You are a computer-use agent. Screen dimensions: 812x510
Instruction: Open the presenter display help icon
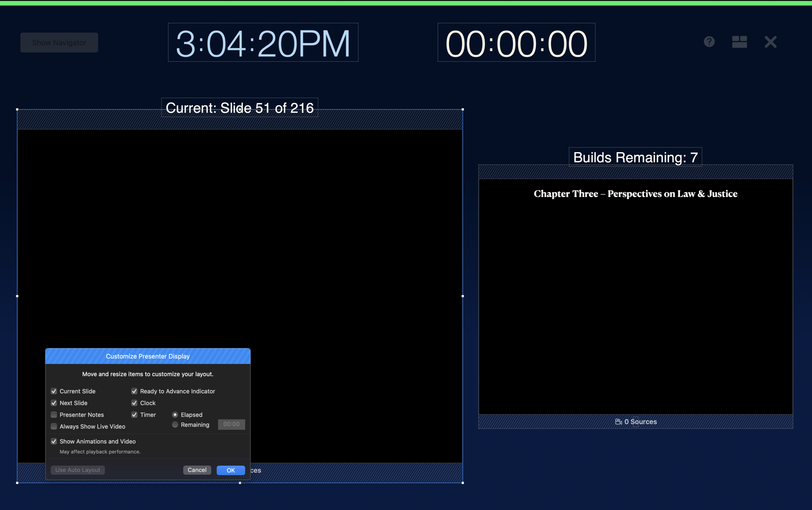coord(709,42)
